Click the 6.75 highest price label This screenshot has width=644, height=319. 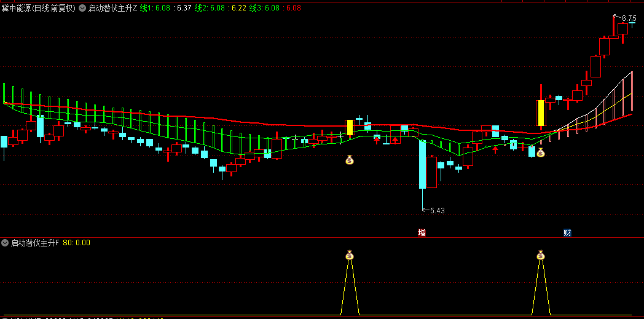(629, 18)
